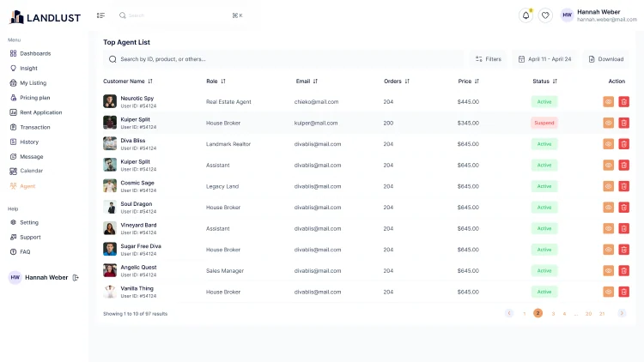This screenshot has width=644, height=362.
Task: Delete the Vineyard Bard row
Action: (623, 229)
